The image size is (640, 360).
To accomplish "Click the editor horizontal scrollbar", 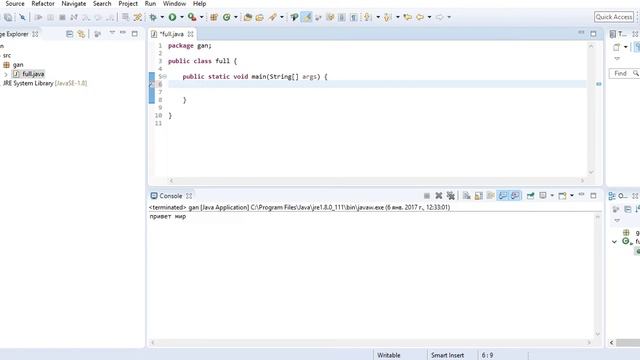I will pyautogui.click(x=377, y=180).
